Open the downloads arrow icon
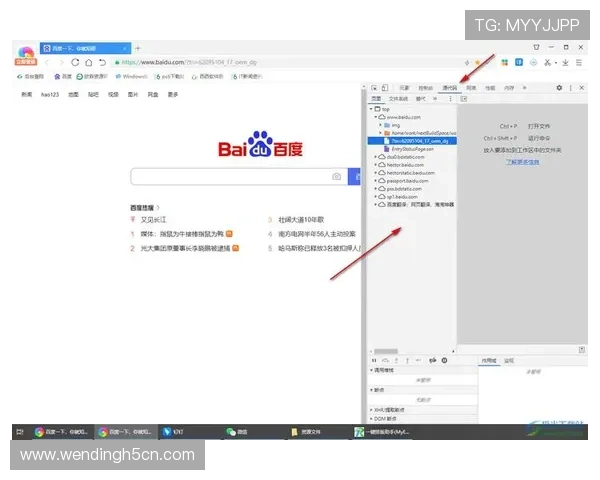The image size is (600, 480). click(x=565, y=62)
